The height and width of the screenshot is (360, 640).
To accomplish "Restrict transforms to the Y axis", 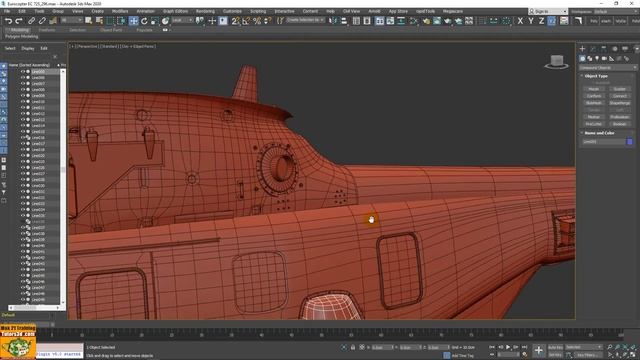I will click(531, 21).
